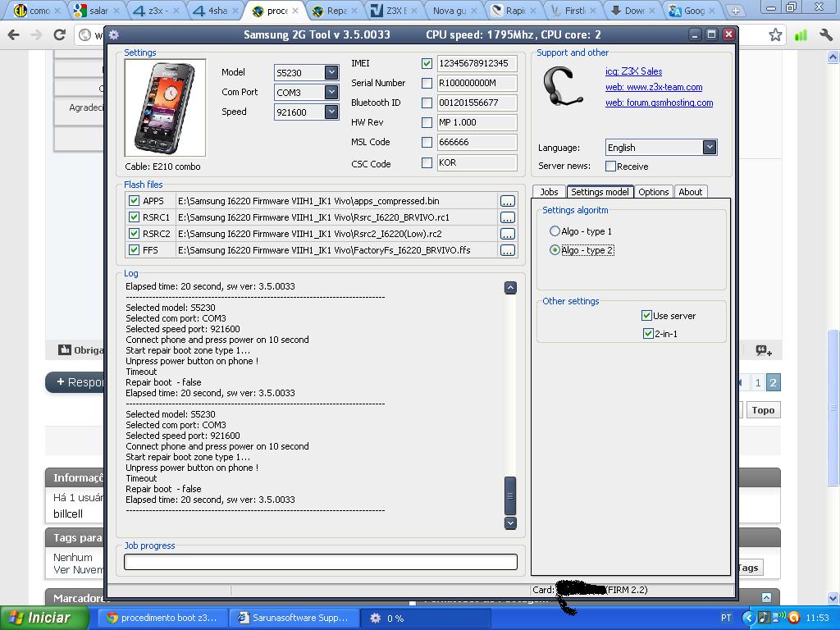The image size is (840, 630).
Task: Click the headset support icon
Action: coord(563,88)
